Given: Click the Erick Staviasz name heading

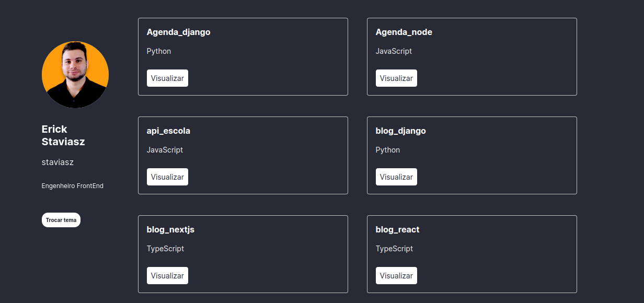Looking at the screenshot, I should pyautogui.click(x=63, y=135).
